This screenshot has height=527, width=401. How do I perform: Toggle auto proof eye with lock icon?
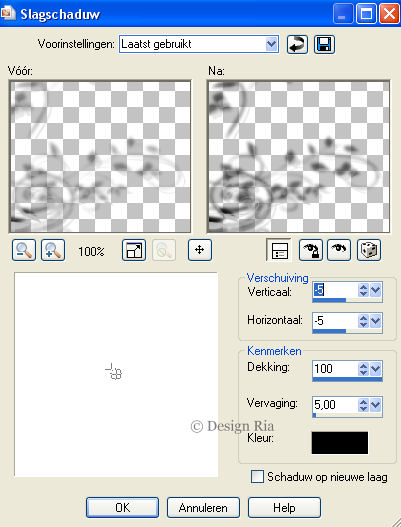coord(311,250)
